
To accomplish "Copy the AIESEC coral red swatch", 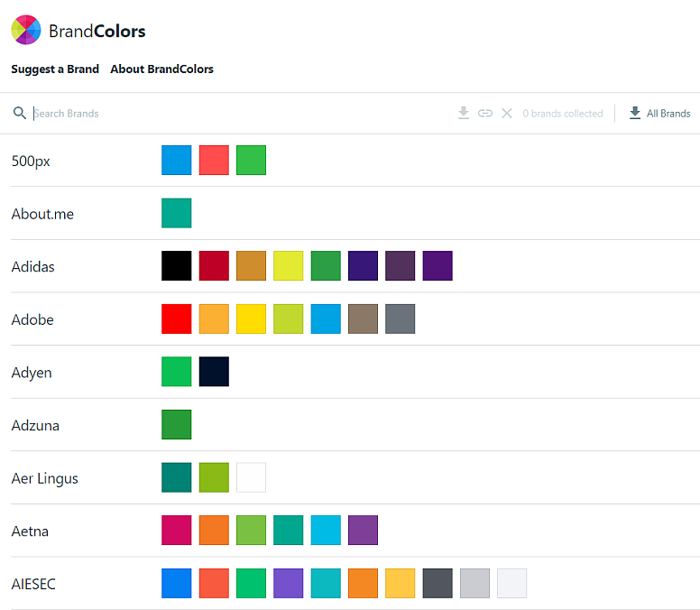I will pyautogui.click(x=214, y=583).
